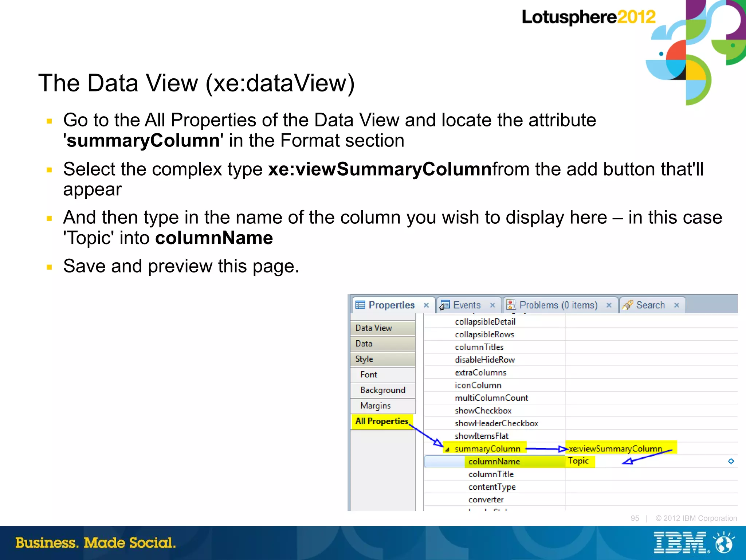Viewport: 746px width, 560px height.
Task: Select the Style side tab
Action: [383, 359]
